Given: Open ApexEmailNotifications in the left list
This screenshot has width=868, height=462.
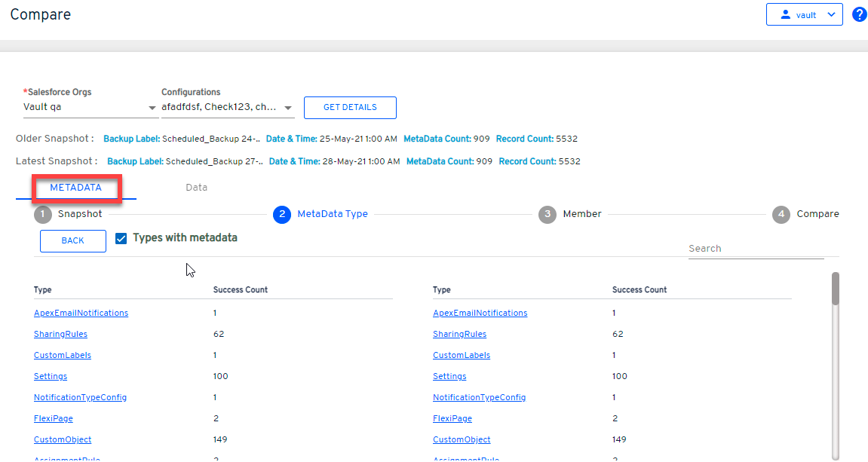Looking at the screenshot, I should tap(81, 313).
